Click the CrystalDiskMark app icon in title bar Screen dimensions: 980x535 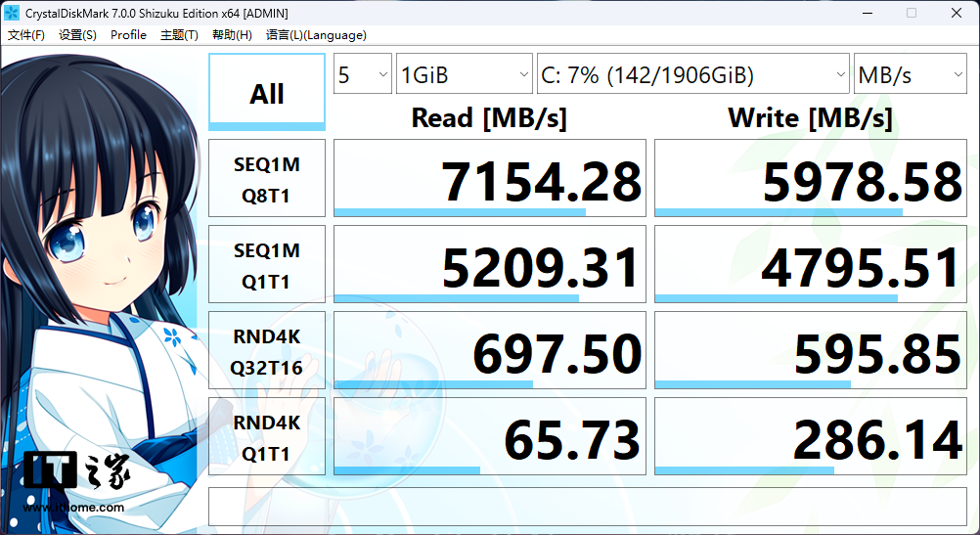(13, 13)
